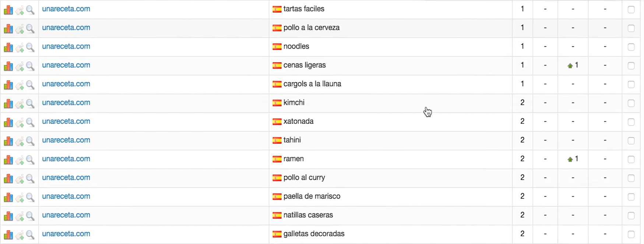Select the Spain flag beside tahini

click(277, 141)
